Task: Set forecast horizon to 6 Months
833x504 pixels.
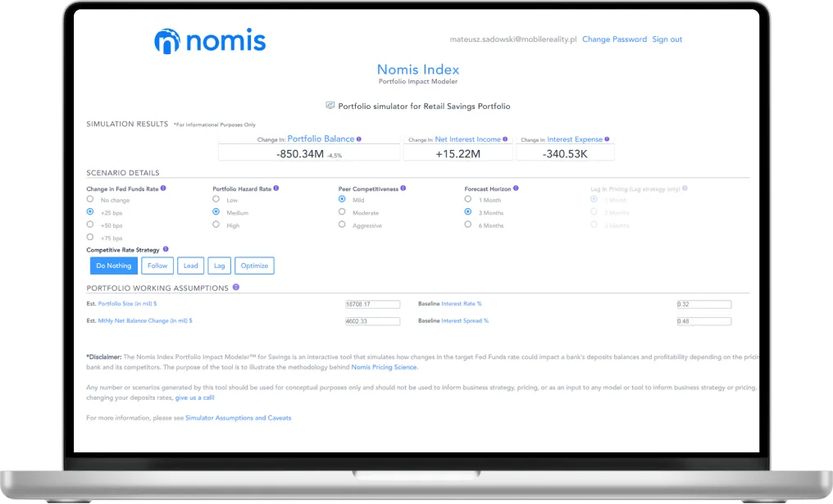Action: point(469,225)
